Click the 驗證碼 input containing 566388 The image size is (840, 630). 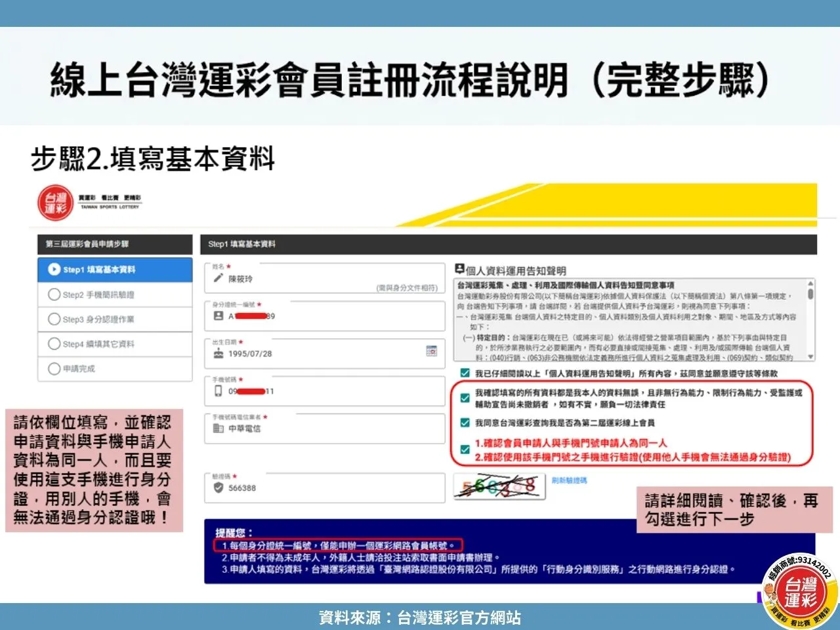(x=325, y=487)
